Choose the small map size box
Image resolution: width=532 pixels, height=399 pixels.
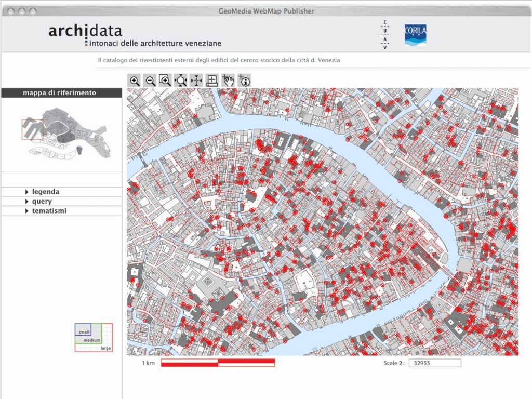[84, 331]
